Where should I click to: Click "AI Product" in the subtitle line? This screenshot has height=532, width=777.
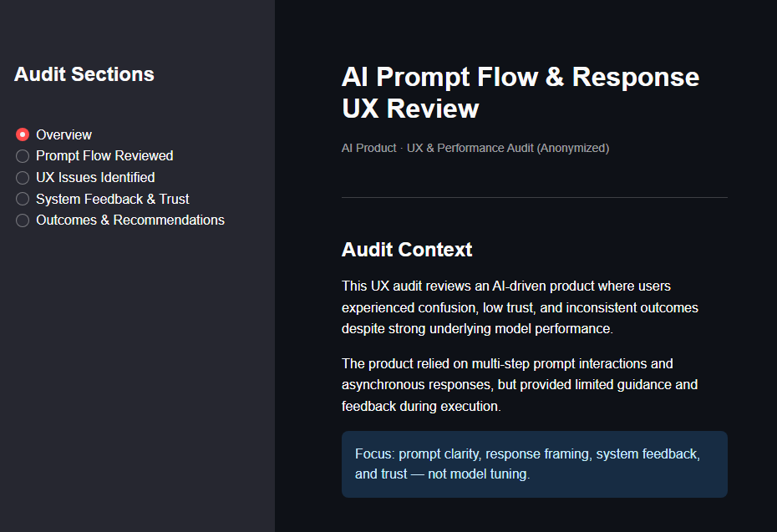[368, 149]
